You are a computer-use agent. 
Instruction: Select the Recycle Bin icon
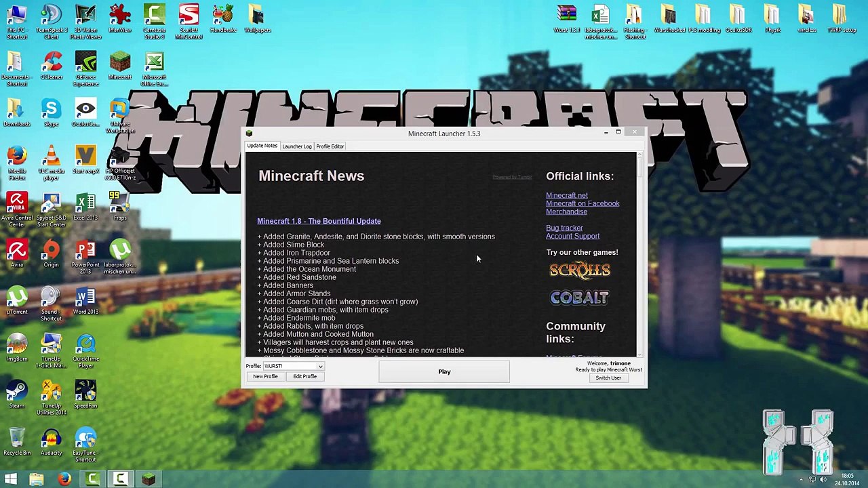[x=17, y=442]
